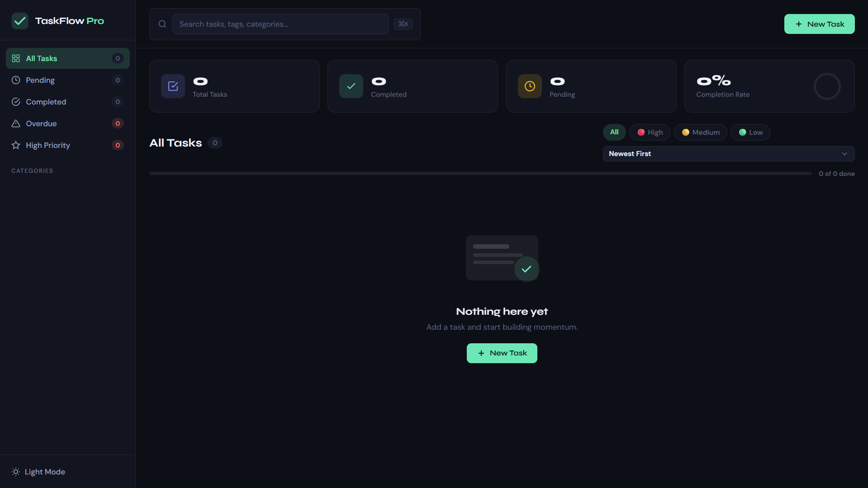Click the Pending stat card clock icon
The height and width of the screenshot is (488, 868).
tap(530, 86)
